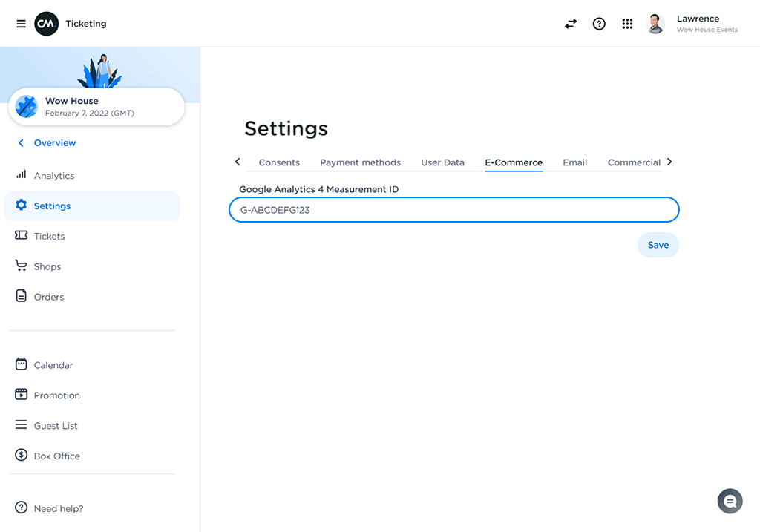Click the Need help? link
The width and height of the screenshot is (760, 532).
tap(58, 508)
